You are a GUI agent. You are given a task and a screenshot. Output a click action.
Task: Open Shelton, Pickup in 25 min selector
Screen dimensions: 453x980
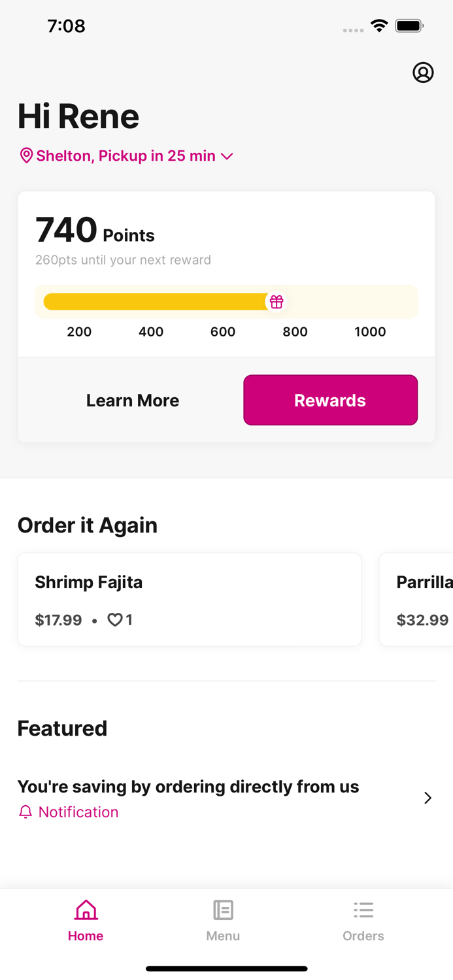(x=126, y=155)
